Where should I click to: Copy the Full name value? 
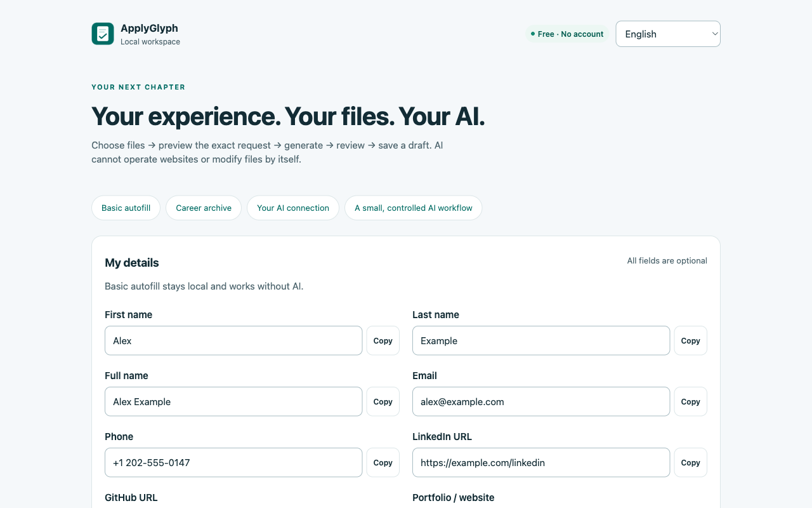click(x=383, y=402)
